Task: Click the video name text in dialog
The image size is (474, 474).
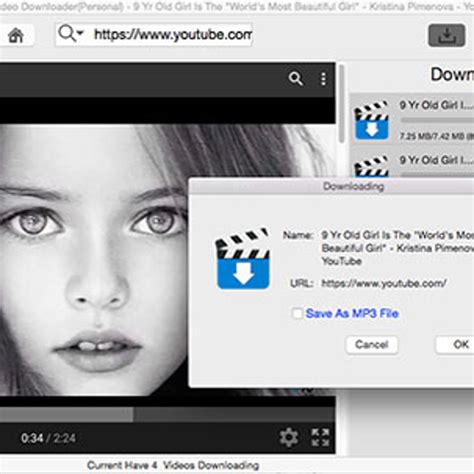Action: coord(397,248)
